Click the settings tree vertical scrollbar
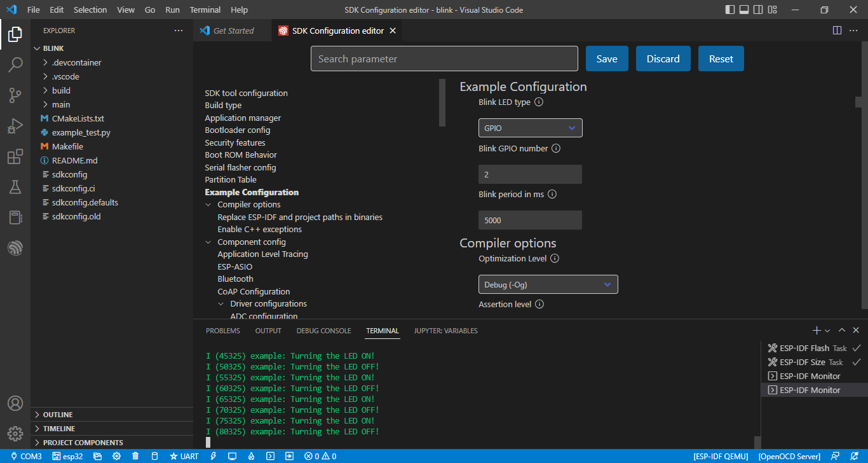The image size is (868, 463). coord(442,103)
